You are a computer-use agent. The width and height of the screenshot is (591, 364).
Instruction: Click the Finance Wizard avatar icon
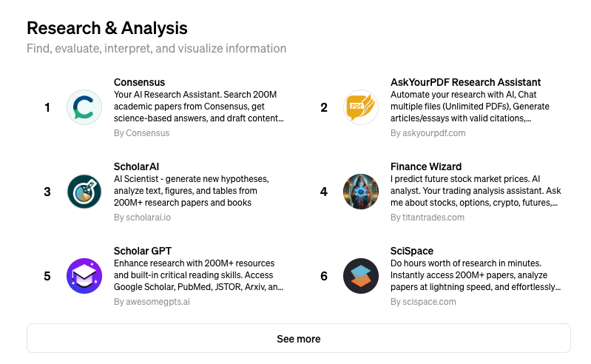(361, 192)
